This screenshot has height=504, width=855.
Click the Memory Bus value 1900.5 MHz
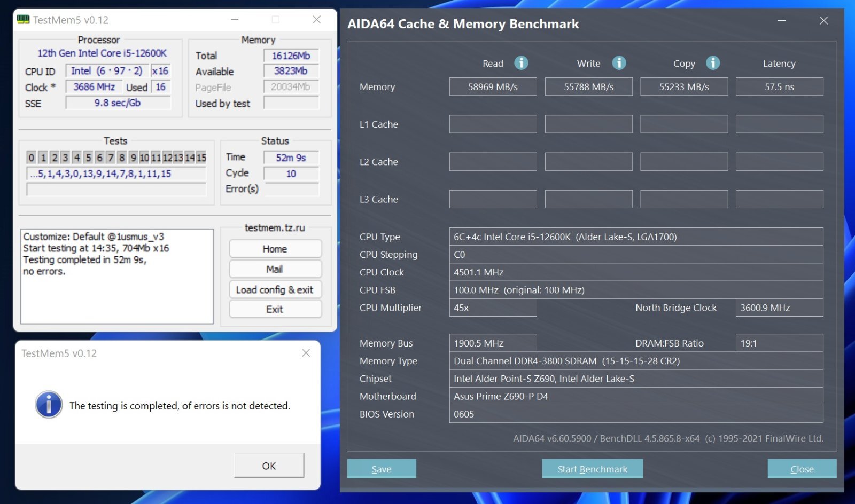click(x=493, y=343)
